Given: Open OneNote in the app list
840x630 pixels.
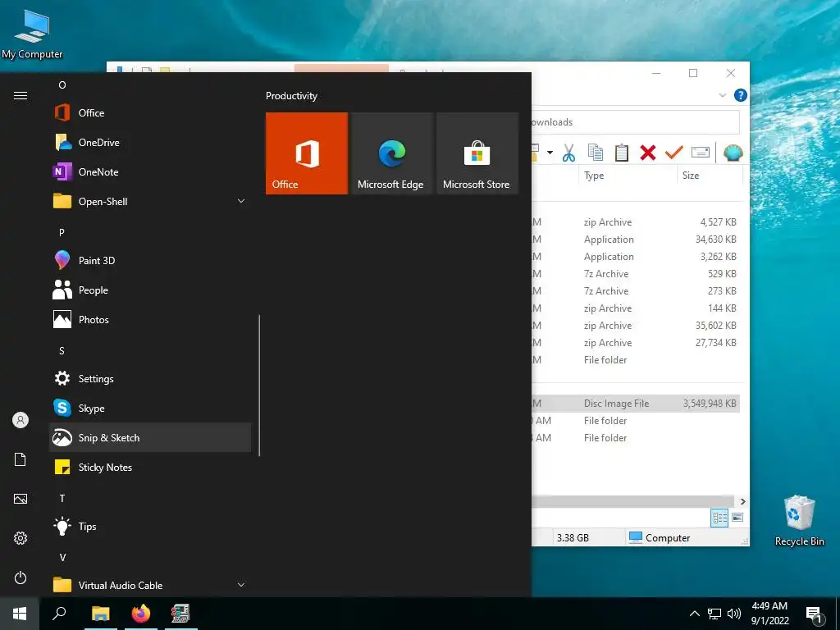Looking at the screenshot, I should coord(150,172).
